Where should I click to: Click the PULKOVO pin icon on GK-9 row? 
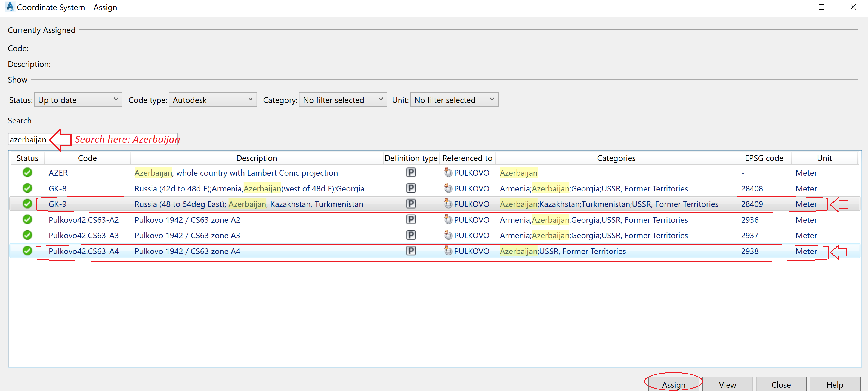[x=448, y=204]
